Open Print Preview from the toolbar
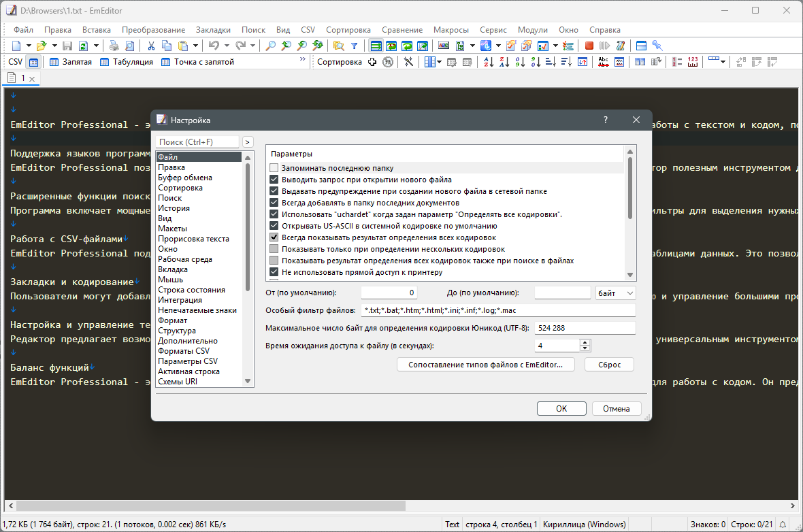This screenshot has width=803, height=532. (x=129, y=46)
